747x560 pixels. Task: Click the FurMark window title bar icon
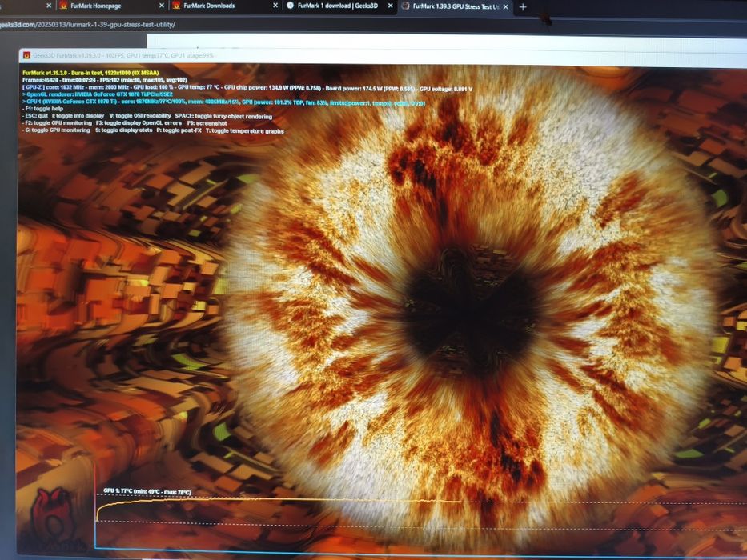tap(26, 55)
